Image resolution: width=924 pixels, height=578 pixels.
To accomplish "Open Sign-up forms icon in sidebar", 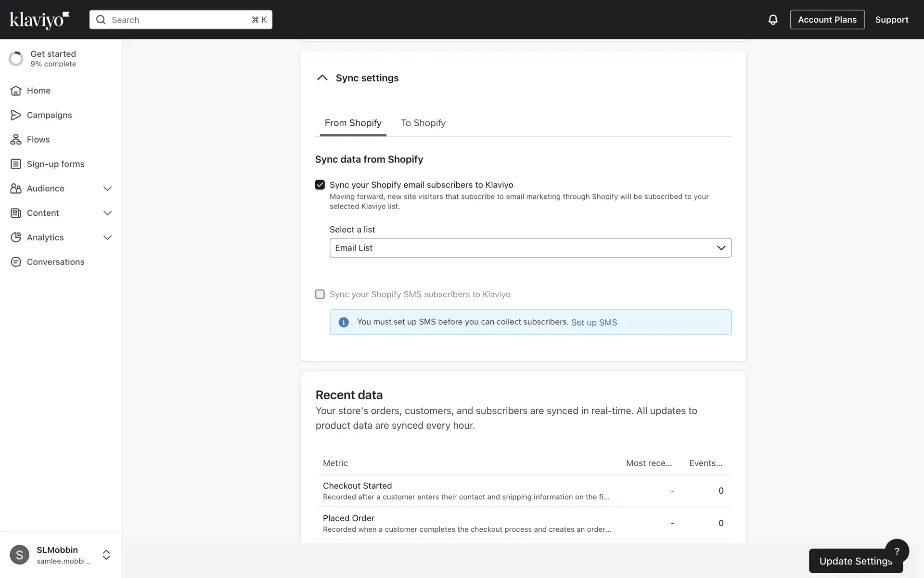I will [16, 164].
